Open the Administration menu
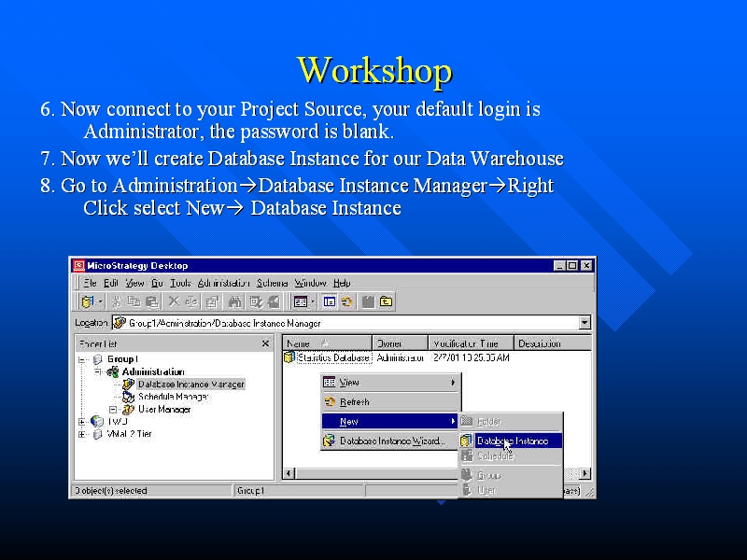 tap(223, 283)
